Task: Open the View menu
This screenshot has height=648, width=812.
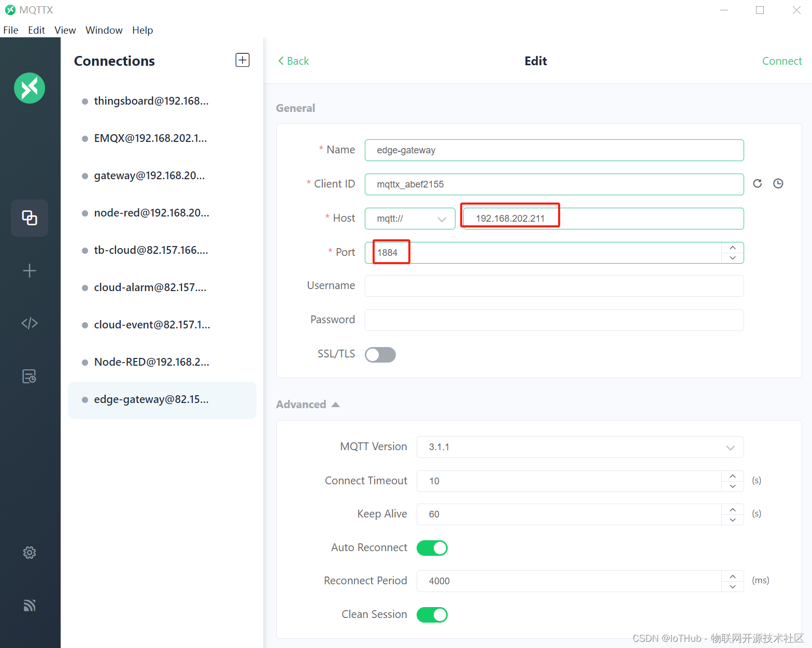Action: pos(65,30)
